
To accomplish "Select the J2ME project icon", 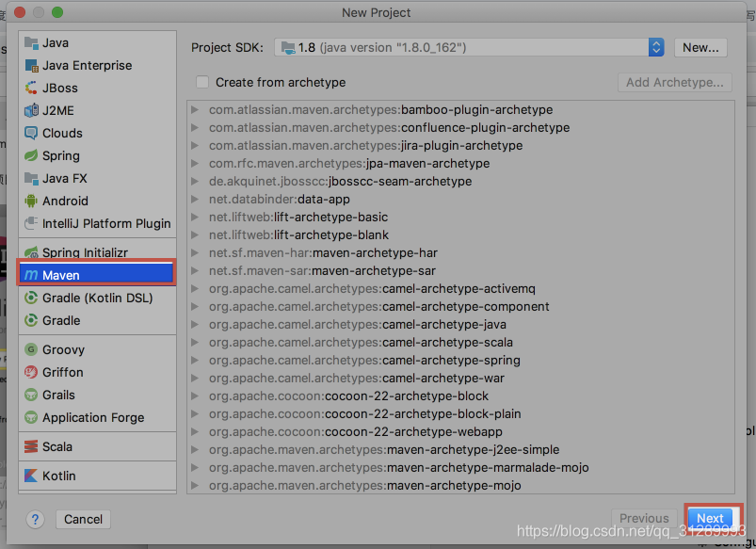I will click(31, 110).
